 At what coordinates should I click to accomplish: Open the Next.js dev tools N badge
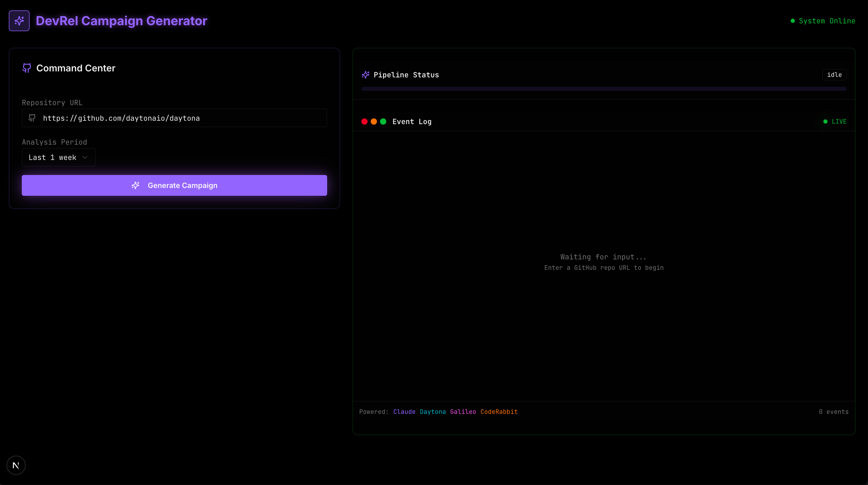coord(16,466)
